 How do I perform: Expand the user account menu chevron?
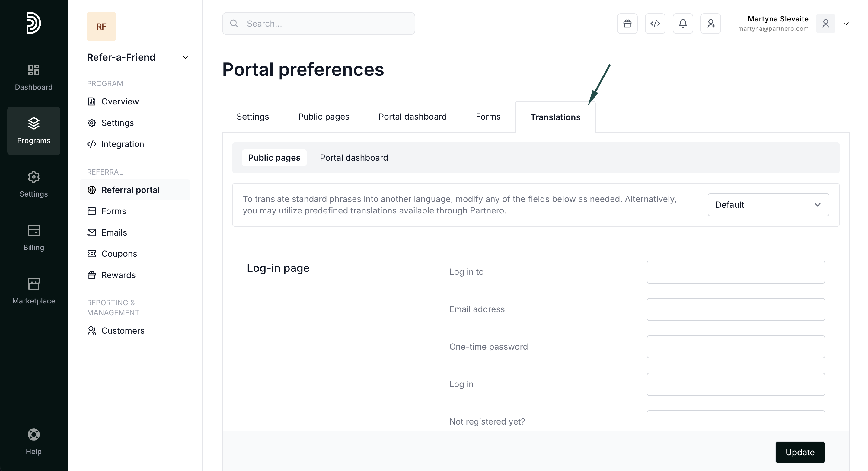[x=846, y=24]
